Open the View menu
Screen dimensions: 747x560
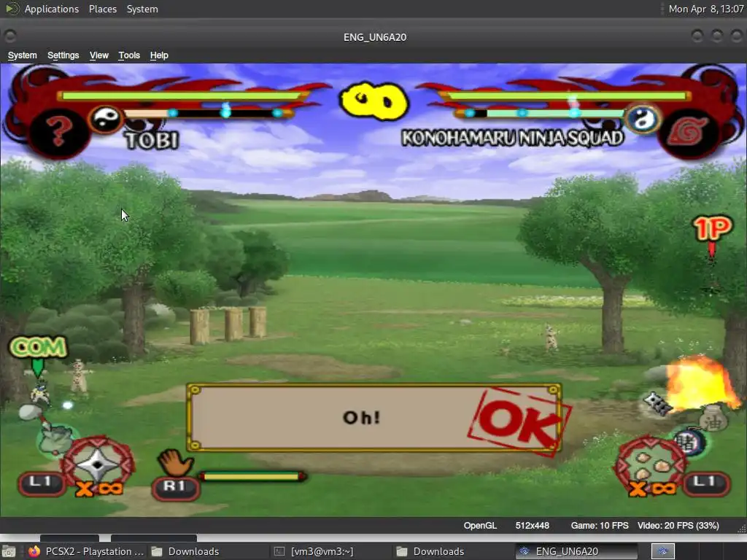point(98,55)
